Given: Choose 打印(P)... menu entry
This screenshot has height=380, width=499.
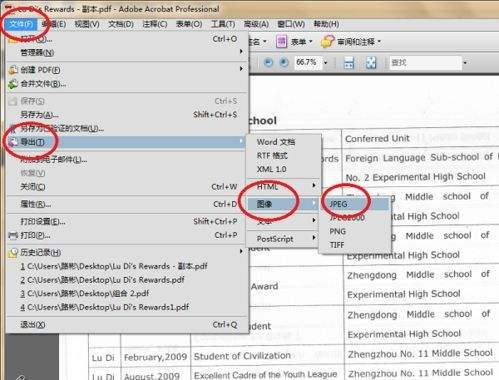Looking at the screenshot, I should (127, 235).
